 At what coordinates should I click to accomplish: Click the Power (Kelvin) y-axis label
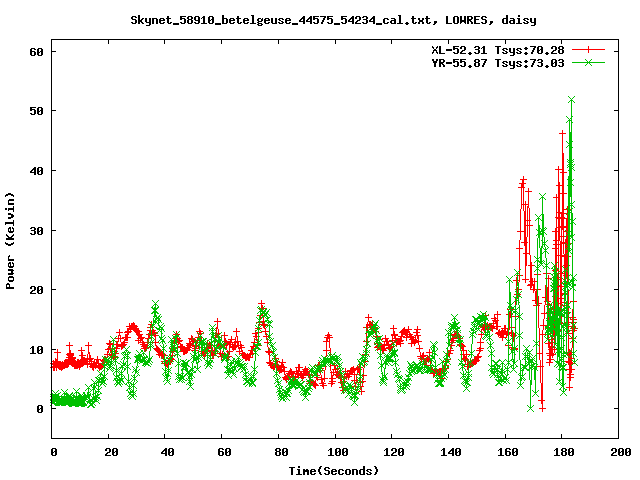10,241
